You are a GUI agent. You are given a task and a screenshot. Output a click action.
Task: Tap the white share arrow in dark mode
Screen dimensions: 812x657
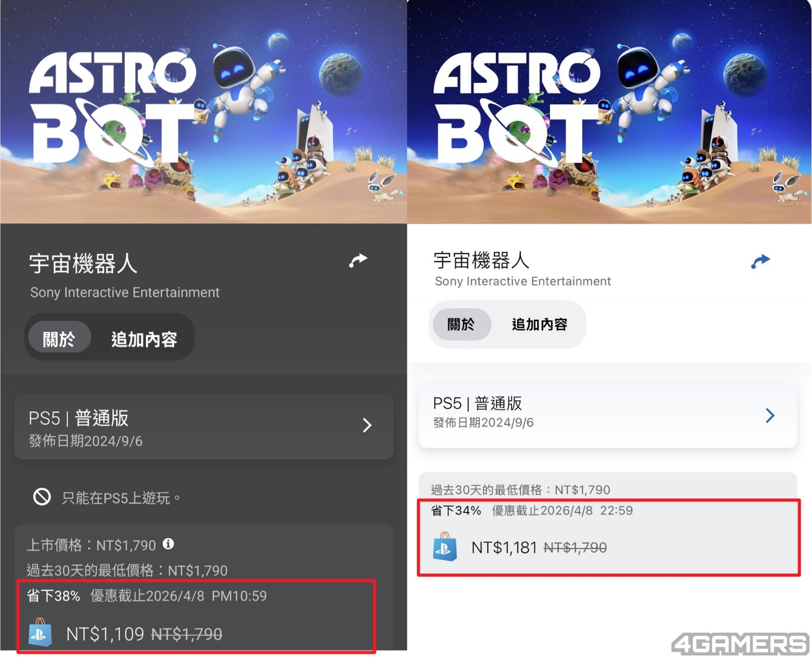tap(358, 261)
